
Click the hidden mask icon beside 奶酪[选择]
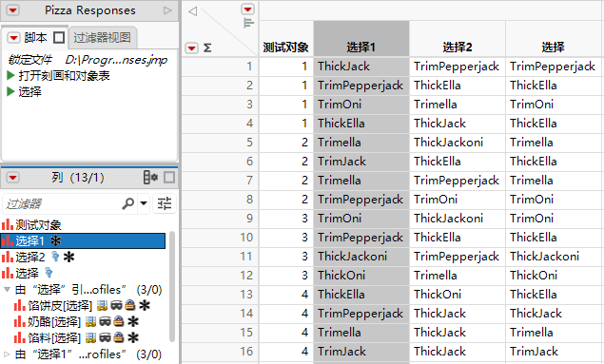(x=105, y=321)
